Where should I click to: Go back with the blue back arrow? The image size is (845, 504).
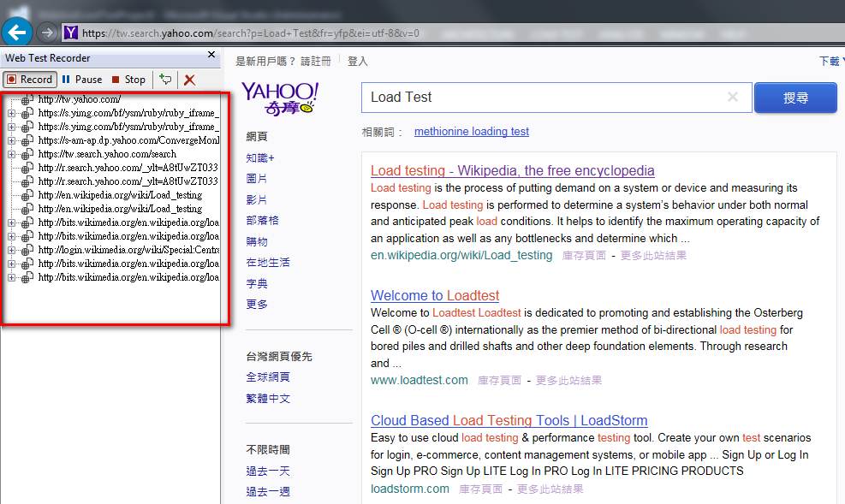coord(17,33)
